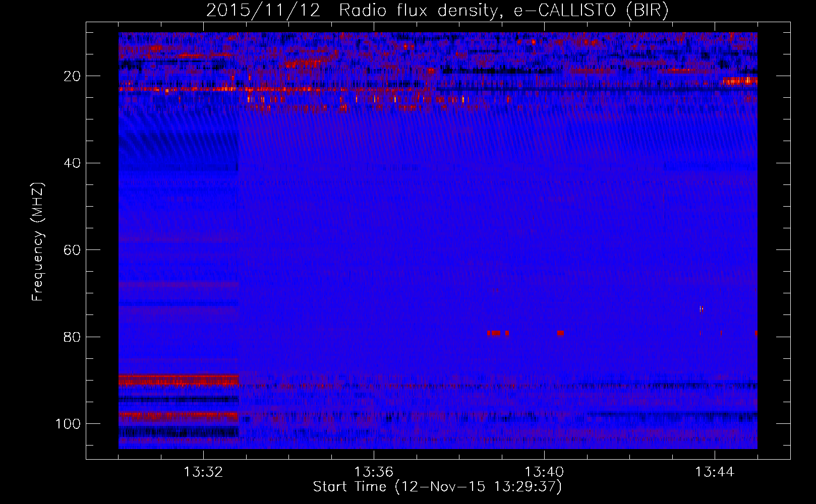Click the 80 MHz frequency tick label
The width and height of the screenshot is (816, 504).
click(x=73, y=337)
